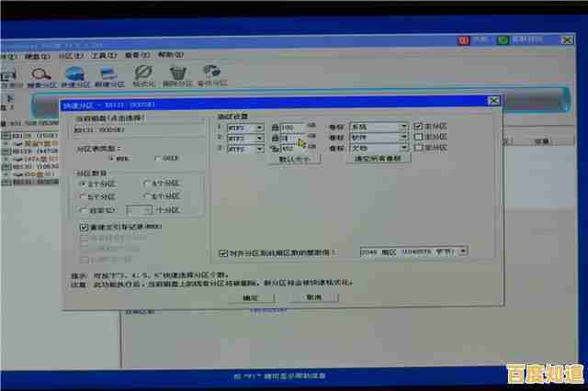Click the lock icon beside first partition size
This screenshot has width=588, height=391.
tap(275, 127)
